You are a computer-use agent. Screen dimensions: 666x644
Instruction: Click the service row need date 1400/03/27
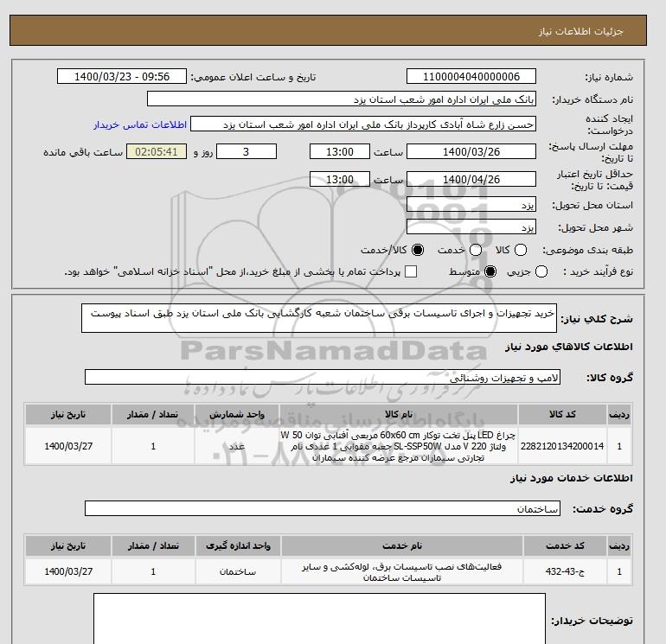click(68, 572)
